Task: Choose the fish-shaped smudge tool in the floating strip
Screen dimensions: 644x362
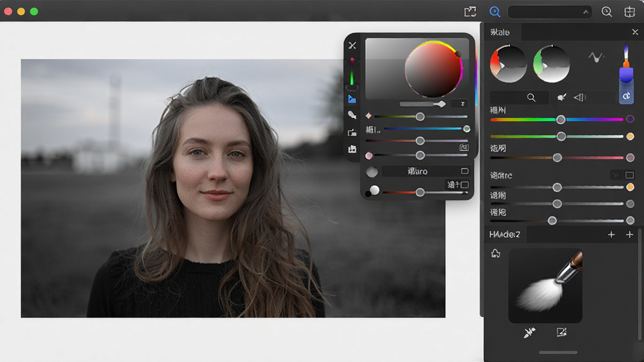Action: [x=352, y=116]
